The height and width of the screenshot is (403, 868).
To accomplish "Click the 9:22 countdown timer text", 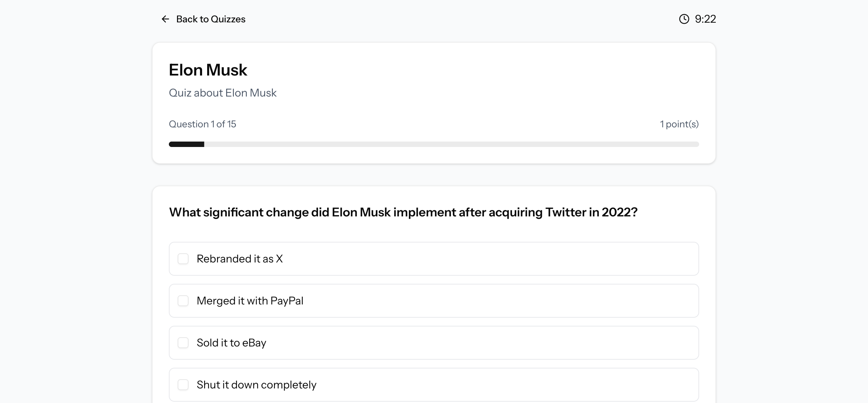I will point(705,19).
